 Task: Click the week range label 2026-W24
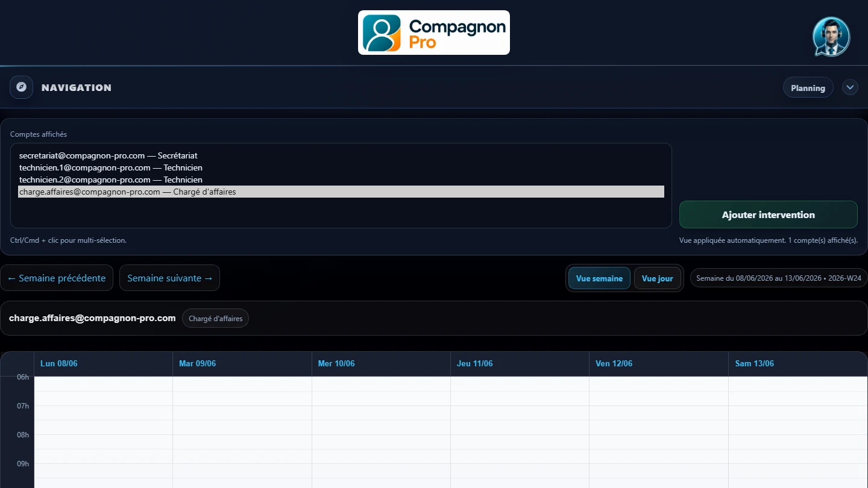click(779, 278)
